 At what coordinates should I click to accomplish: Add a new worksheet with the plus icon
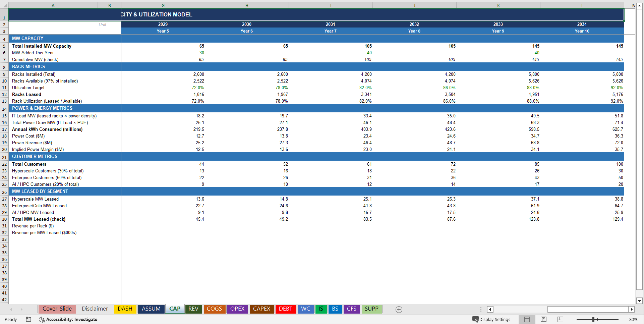pyautogui.click(x=399, y=309)
